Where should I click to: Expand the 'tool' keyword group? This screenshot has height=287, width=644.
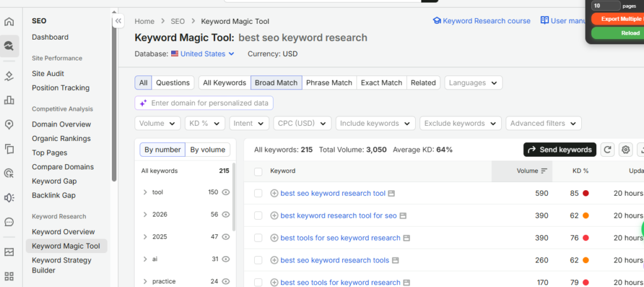point(145,192)
